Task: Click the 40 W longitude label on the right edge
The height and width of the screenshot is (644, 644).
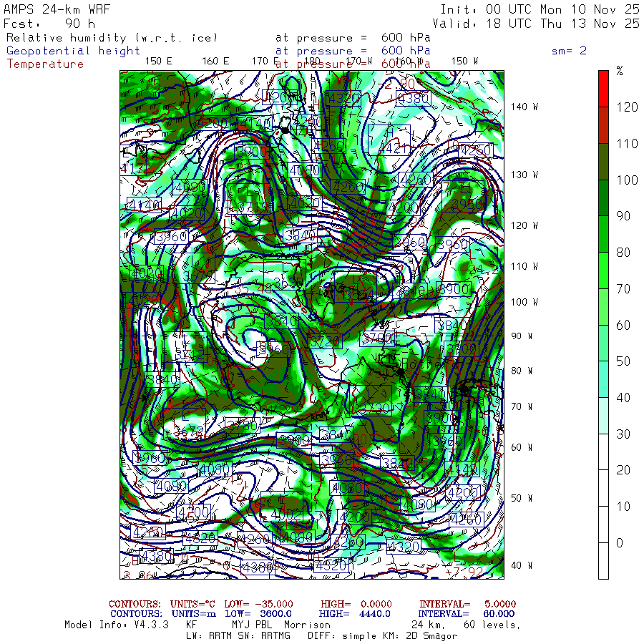Action: (x=521, y=565)
